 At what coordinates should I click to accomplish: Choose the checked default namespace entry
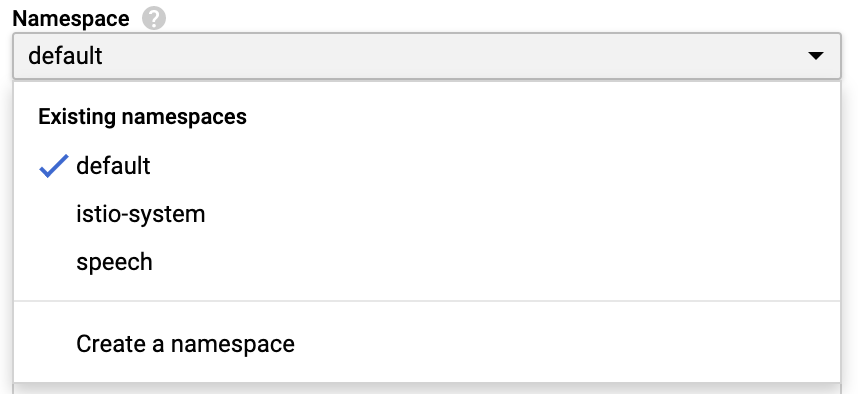click(427, 166)
